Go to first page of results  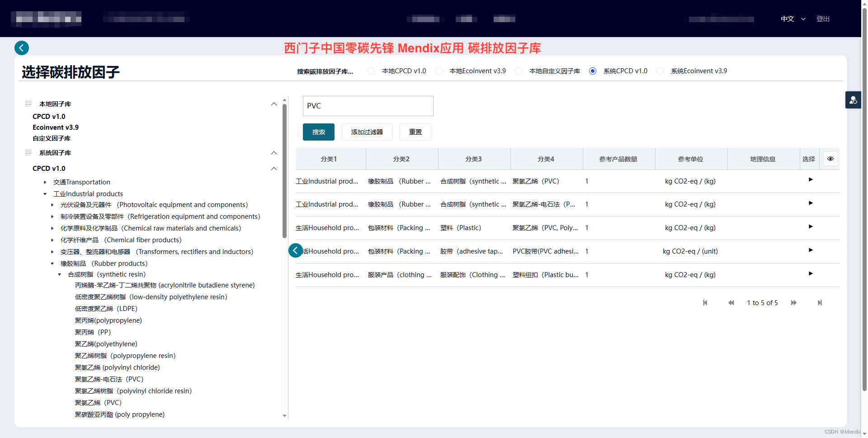pyautogui.click(x=705, y=303)
